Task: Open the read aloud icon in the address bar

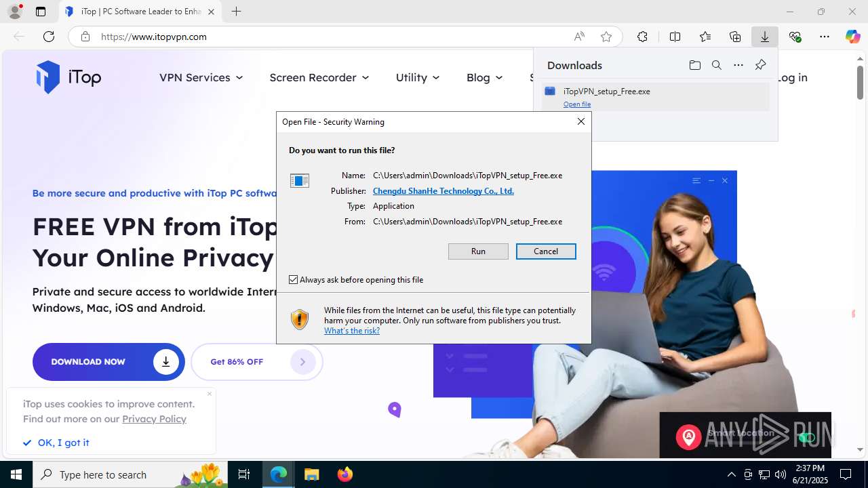Action: pyautogui.click(x=579, y=37)
